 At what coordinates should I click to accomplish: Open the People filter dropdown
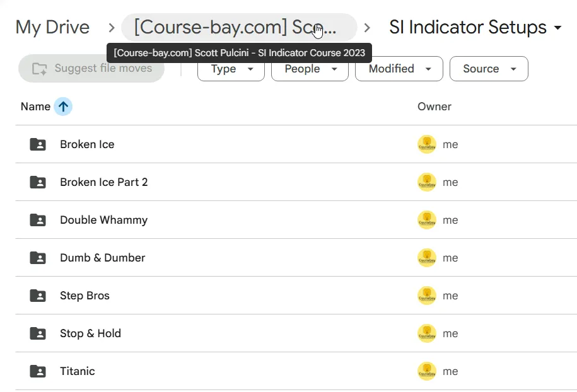point(310,69)
